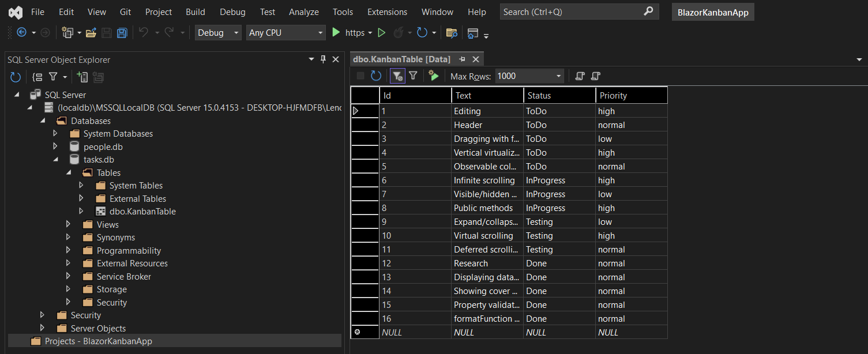Open the dropdown arrow next to https
The image size is (868, 354).
pos(370,33)
